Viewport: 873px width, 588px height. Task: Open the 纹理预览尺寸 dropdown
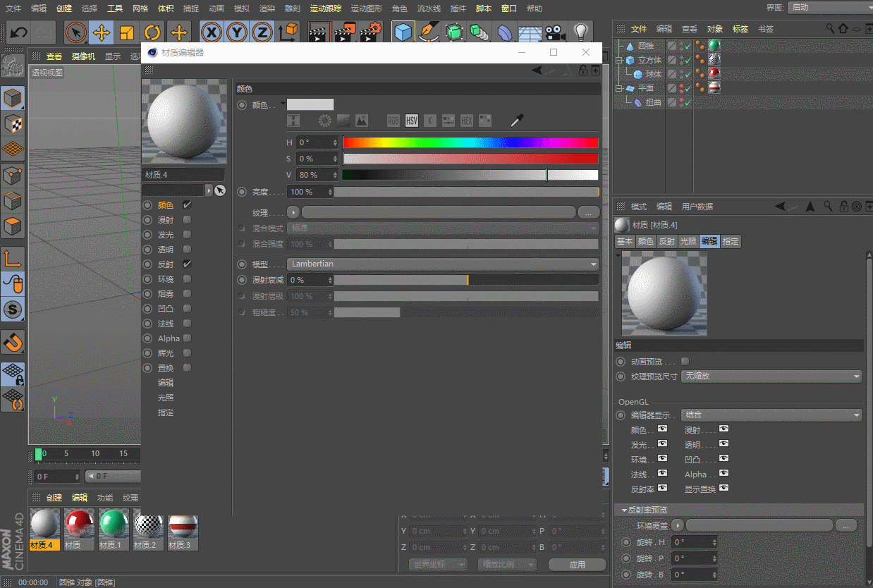[x=771, y=376]
